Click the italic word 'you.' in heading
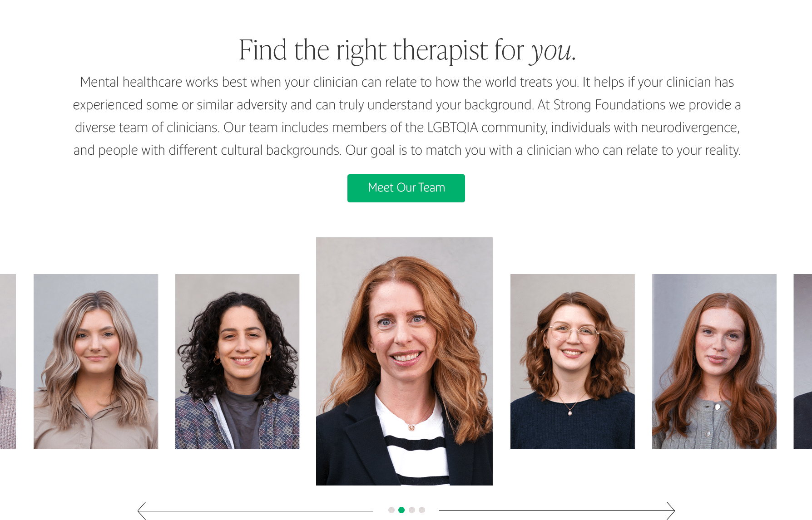The image size is (812, 520). point(554,51)
